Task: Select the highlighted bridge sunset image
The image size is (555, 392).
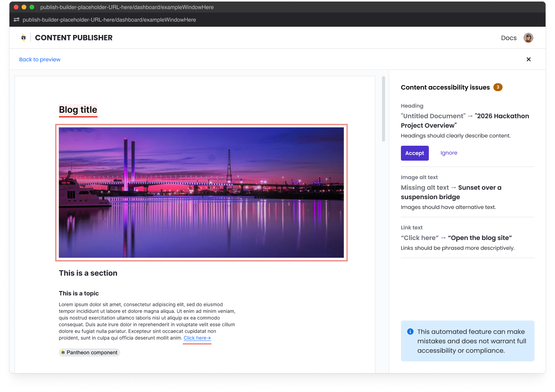Action: [201, 192]
